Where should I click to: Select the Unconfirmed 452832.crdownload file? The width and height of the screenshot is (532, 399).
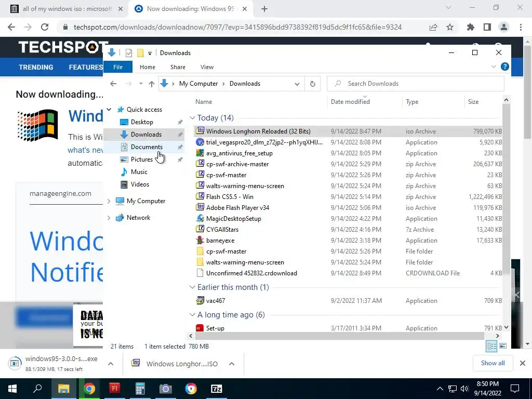251,273
